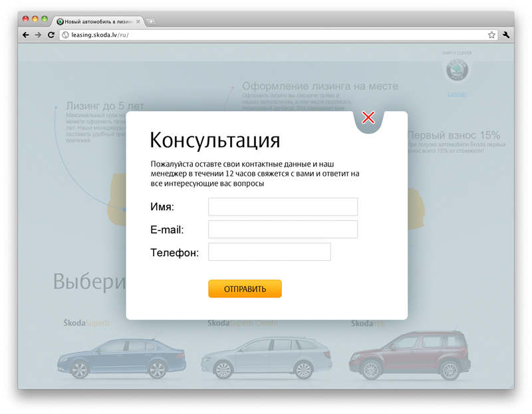Select the red Škoda Yeti car

tap(410, 356)
